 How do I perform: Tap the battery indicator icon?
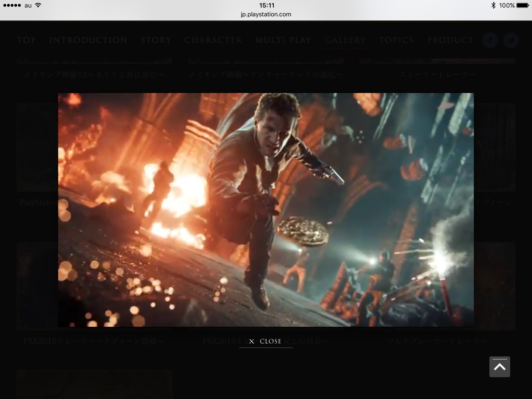[x=522, y=5]
